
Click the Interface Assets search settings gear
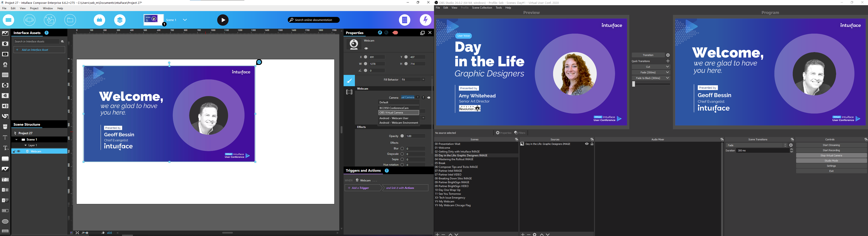pyautogui.click(x=62, y=41)
